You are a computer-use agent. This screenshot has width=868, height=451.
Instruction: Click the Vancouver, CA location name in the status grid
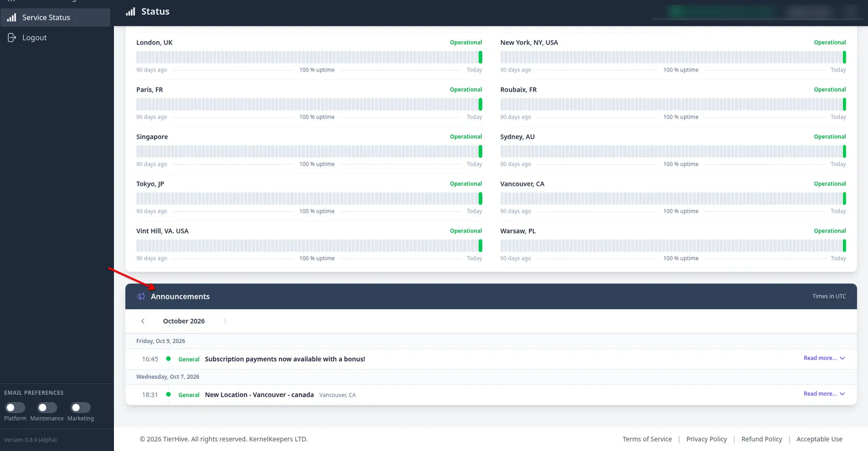click(x=522, y=184)
